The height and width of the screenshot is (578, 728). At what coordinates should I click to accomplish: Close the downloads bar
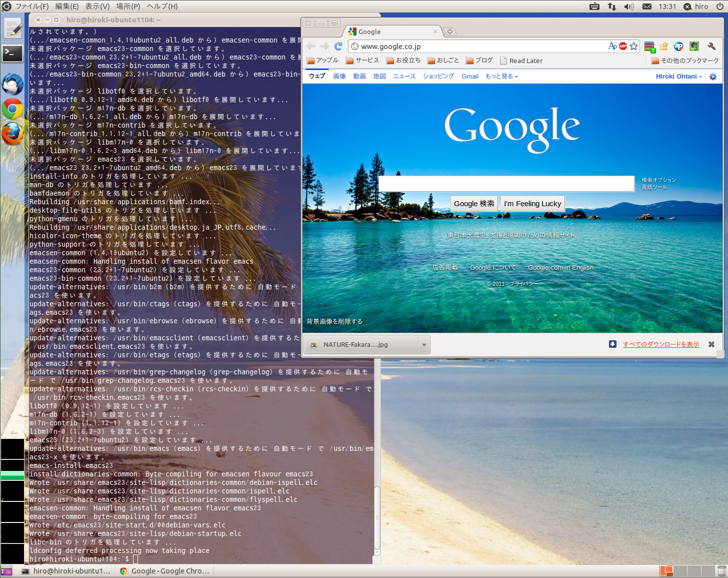(x=711, y=344)
